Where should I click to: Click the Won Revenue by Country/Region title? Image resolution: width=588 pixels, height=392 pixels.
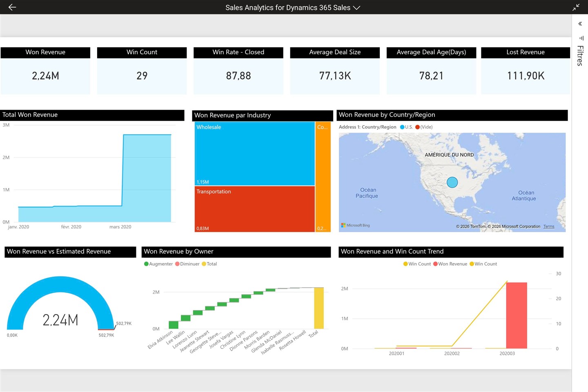387,115
